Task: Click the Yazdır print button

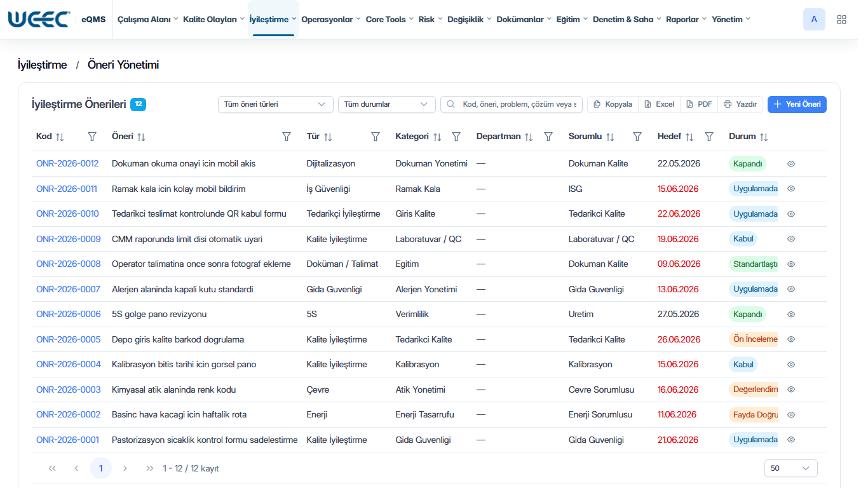Action: pyautogui.click(x=740, y=104)
